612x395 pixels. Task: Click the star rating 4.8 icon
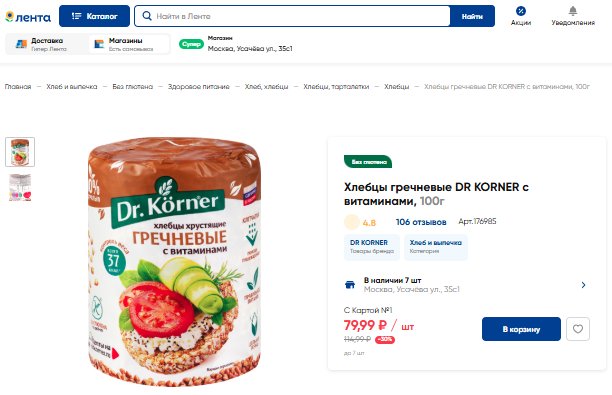click(352, 222)
